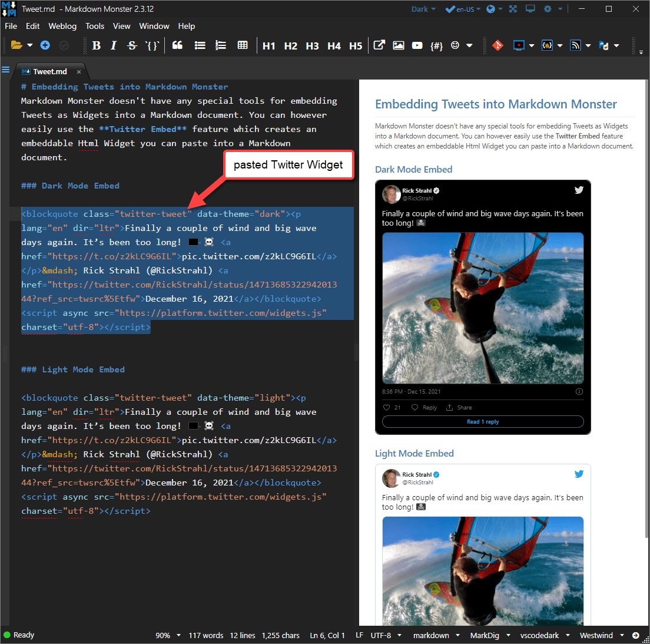Open the Window menu
This screenshot has width=650, height=644.
[x=154, y=26]
